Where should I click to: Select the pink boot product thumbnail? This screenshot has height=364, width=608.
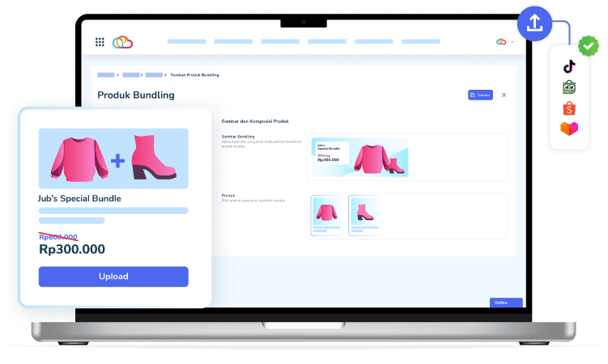click(x=364, y=215)
